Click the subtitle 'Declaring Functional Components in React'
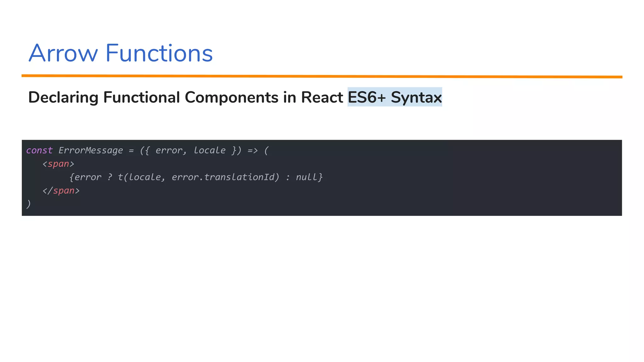Image resolution: width=644 pixels, height=362 pixels. 186,97
